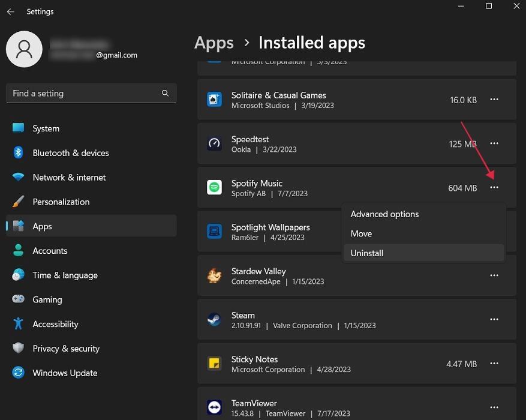The height and width of the screenshot is (420, 526).
Task: Select Uninstall from the context menu
Action: (366, 253)
